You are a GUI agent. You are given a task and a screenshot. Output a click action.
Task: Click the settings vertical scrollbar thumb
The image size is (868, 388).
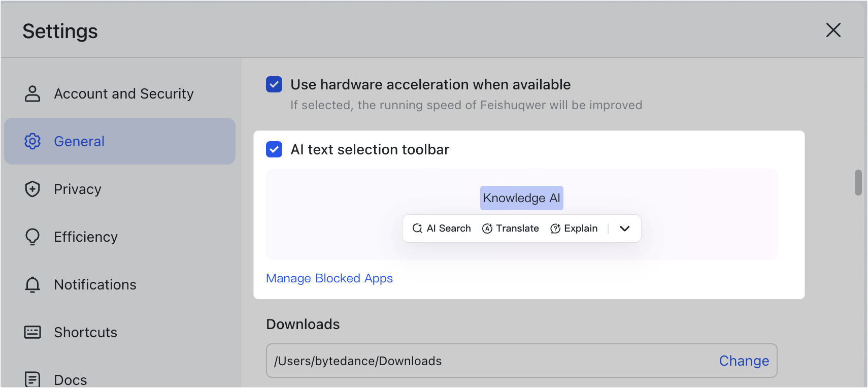[858, 182]
